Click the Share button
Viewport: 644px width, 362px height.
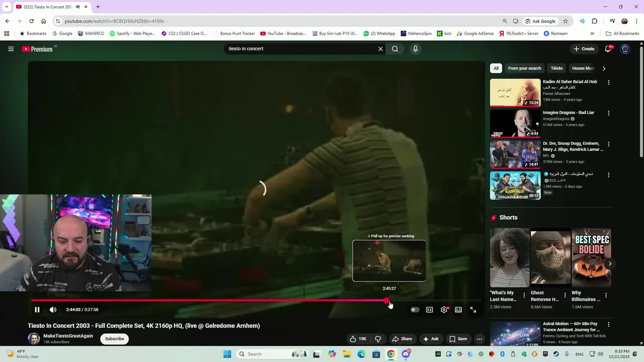402,339
